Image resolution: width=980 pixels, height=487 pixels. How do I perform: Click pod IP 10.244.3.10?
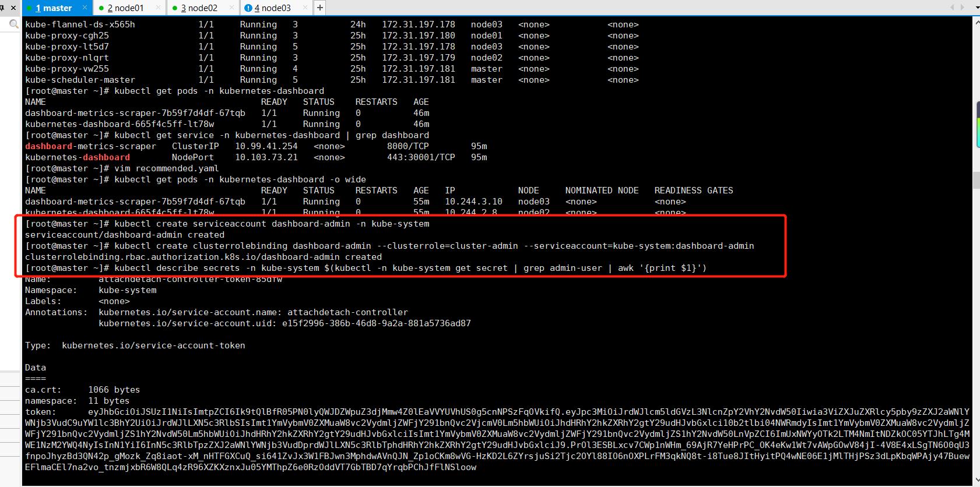[473, 202]
